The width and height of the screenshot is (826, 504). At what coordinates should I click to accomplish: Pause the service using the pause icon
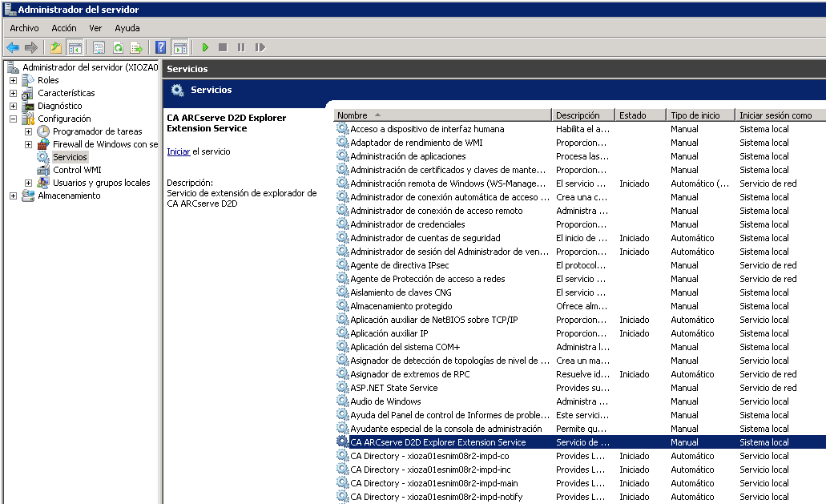241,47
